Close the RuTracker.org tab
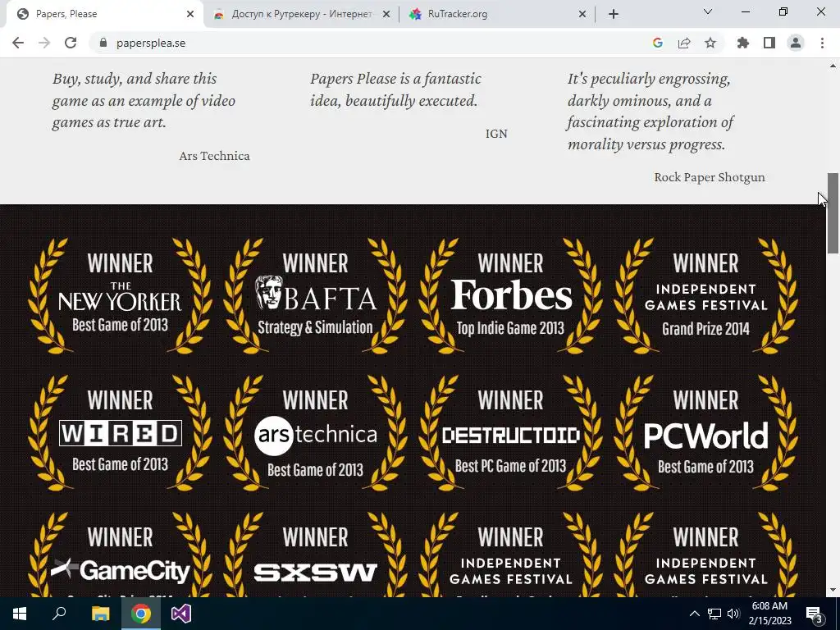 pyautogui.click(x=582, y=15)
